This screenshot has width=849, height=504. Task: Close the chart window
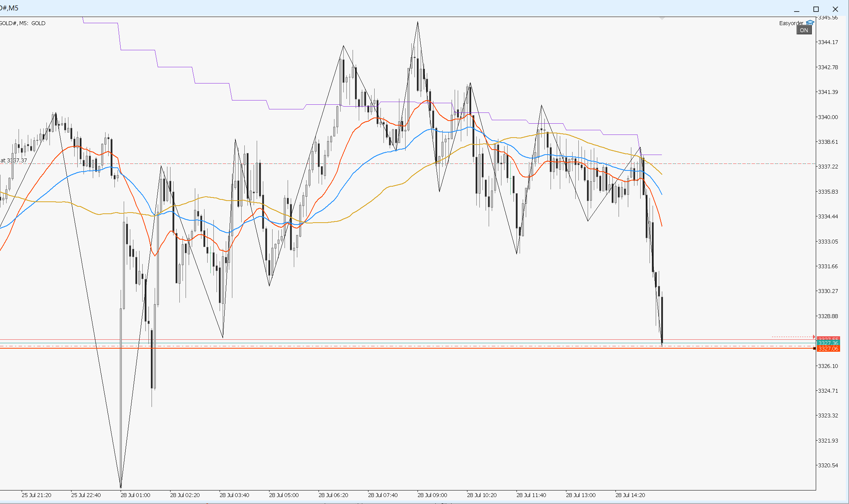tap(835, 9)
